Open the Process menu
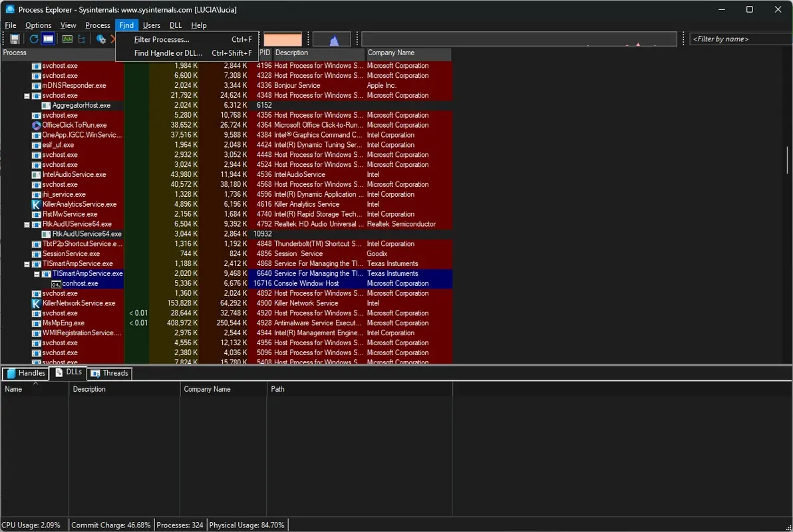793x532 pixels. [98, 25]
